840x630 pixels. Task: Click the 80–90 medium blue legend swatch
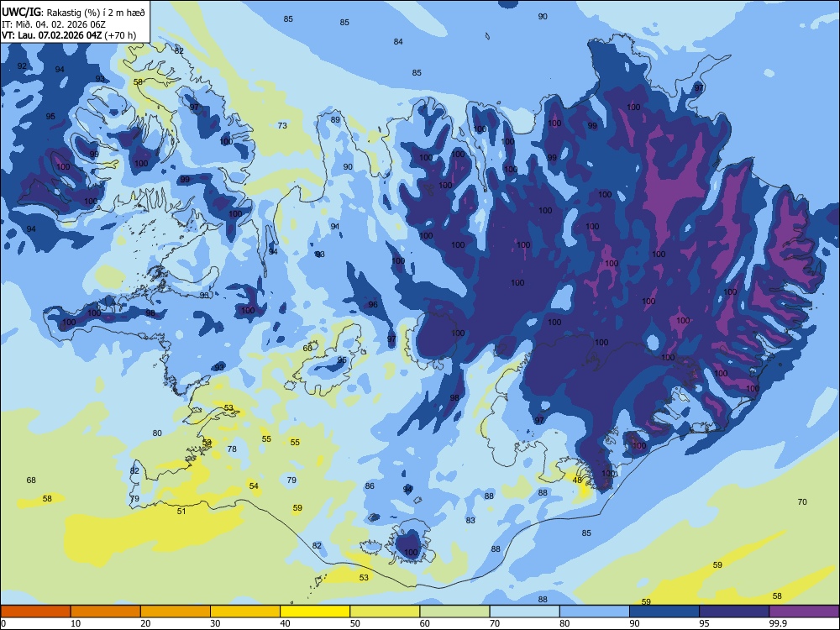[x=594, y=612]
